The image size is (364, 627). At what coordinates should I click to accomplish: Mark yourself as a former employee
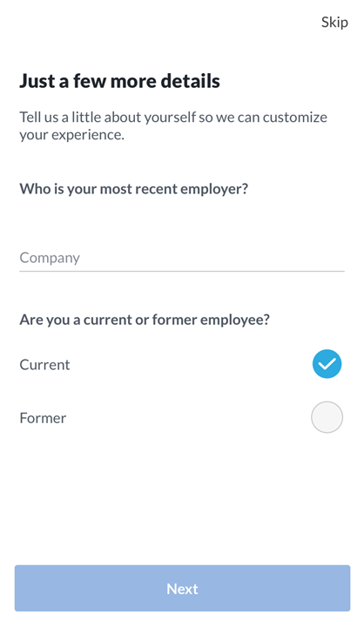click(327, 417)
